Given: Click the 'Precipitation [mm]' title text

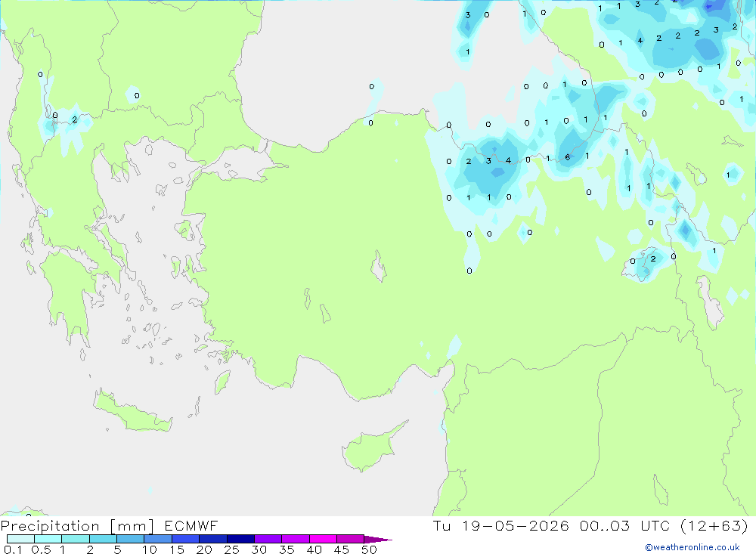Looking at the screenshot, I should 78,526.
